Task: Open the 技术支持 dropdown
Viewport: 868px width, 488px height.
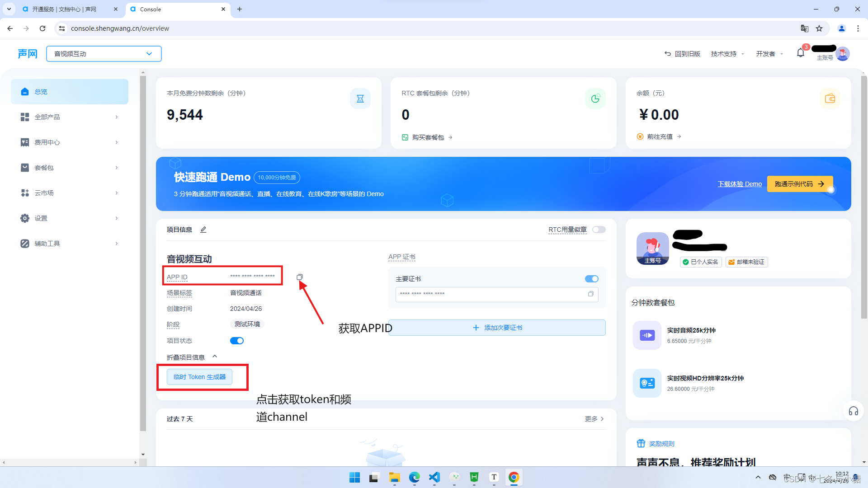Action: pyautogui.click(x=727, y=54)
